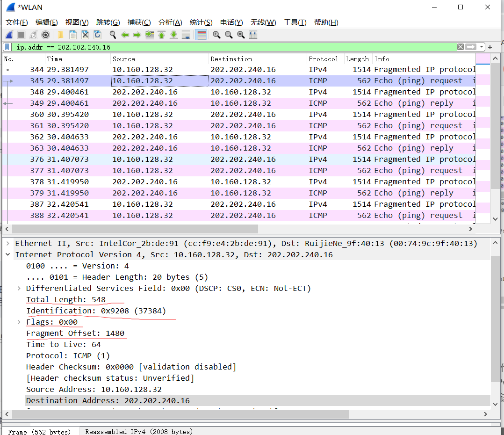Close this capture file
The width and height of the screenshot is (504, 435).
(x=85, y=35)
